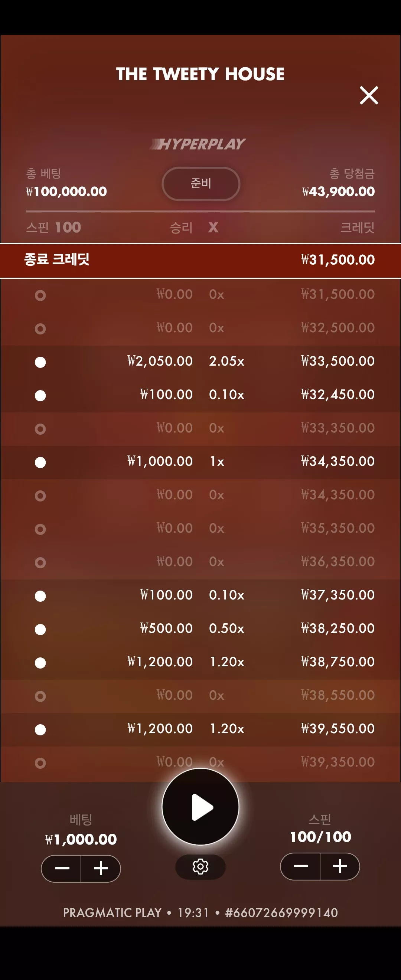Click the 준비 status button
The width and height of the screenshot is (401, 980).
(x=201, y=183)
